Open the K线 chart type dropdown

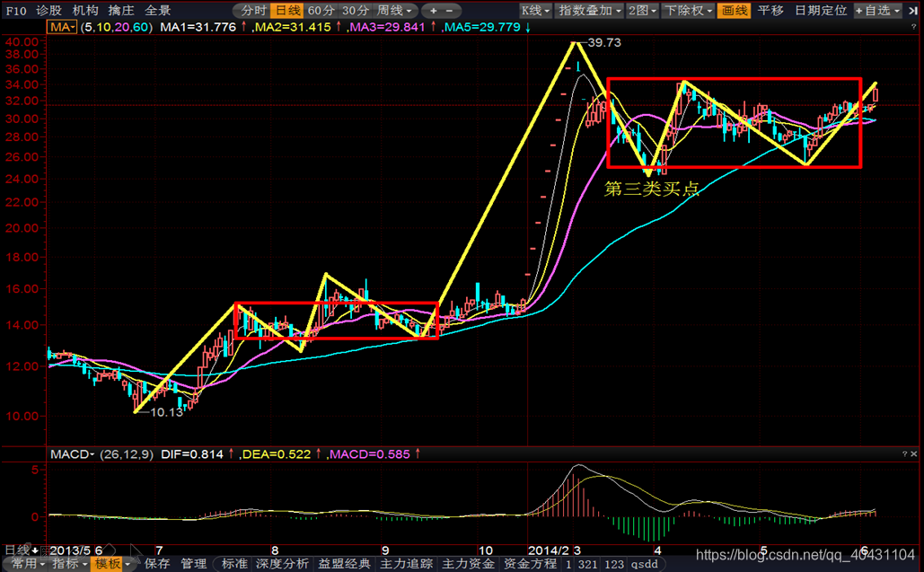536,11
